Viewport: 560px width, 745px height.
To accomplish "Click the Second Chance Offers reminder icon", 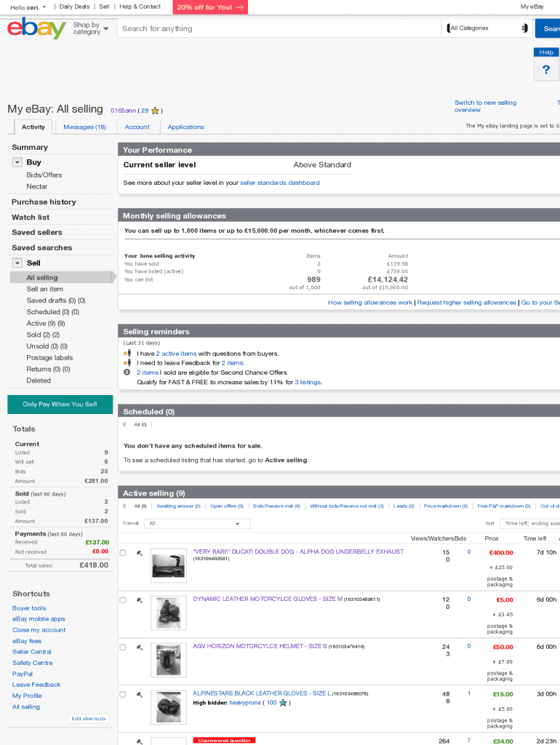I will click(x=127, y=372).
